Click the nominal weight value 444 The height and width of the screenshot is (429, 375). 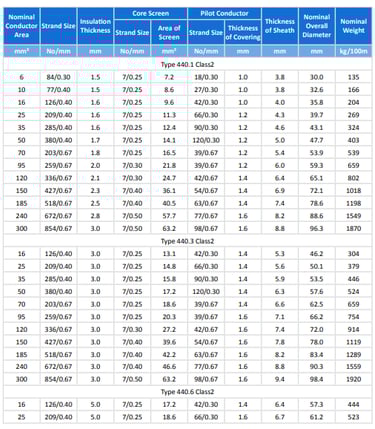pos(353,405)
